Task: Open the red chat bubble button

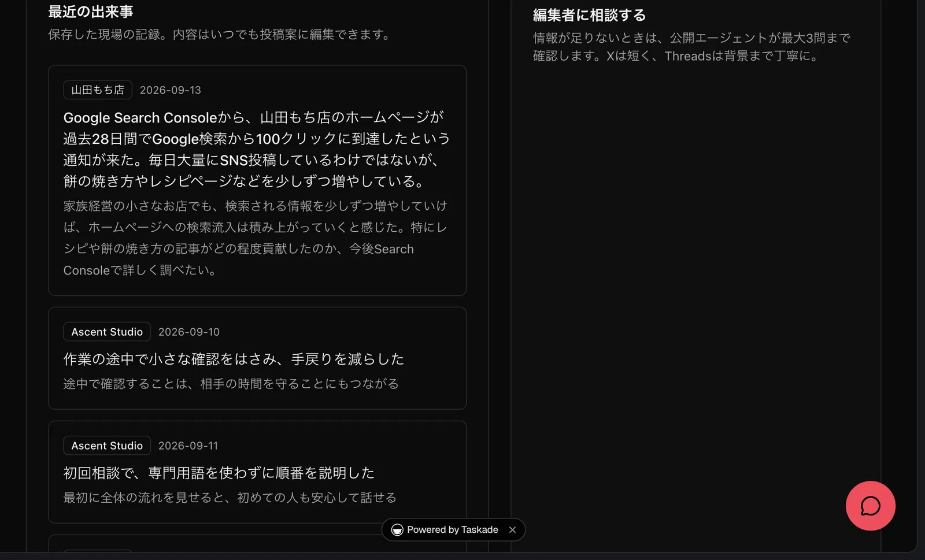Action: [870, 506]
